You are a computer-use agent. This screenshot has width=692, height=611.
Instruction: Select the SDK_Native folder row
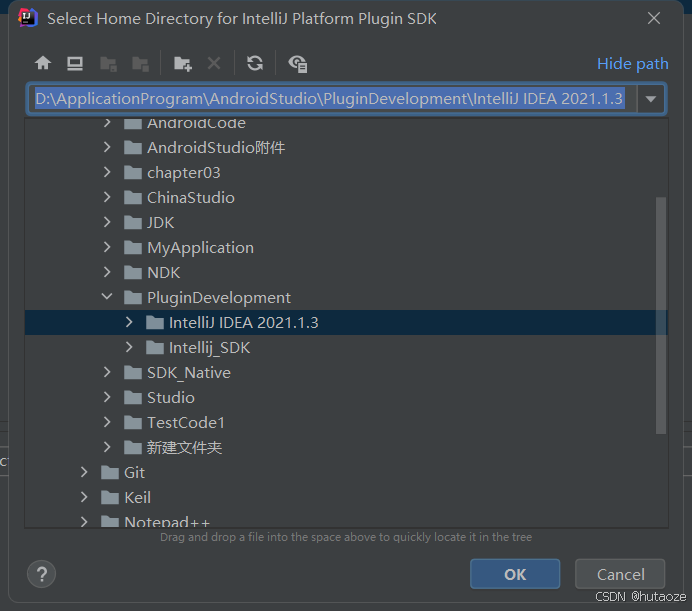tap(346, 373)
